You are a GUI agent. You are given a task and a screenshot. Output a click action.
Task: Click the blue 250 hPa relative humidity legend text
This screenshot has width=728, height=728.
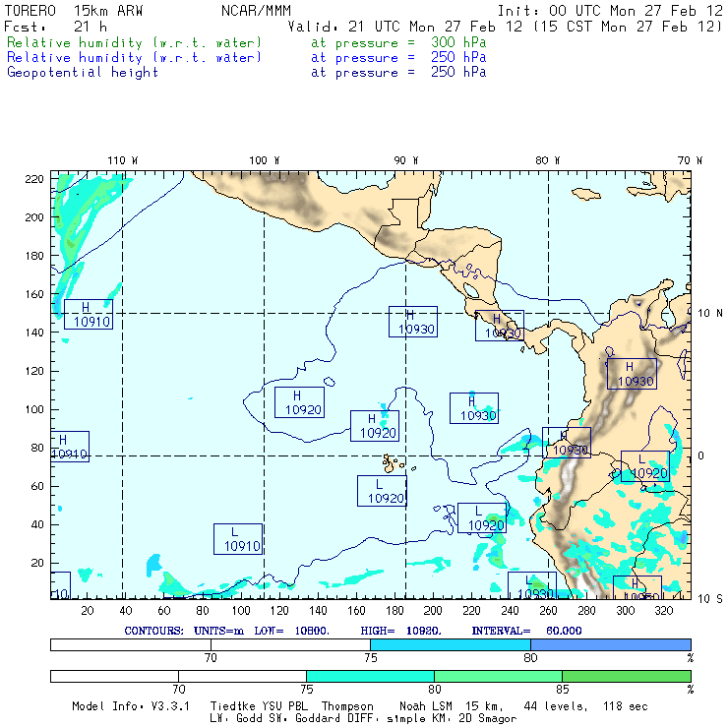pyautogui.click(x=135, y=58)
